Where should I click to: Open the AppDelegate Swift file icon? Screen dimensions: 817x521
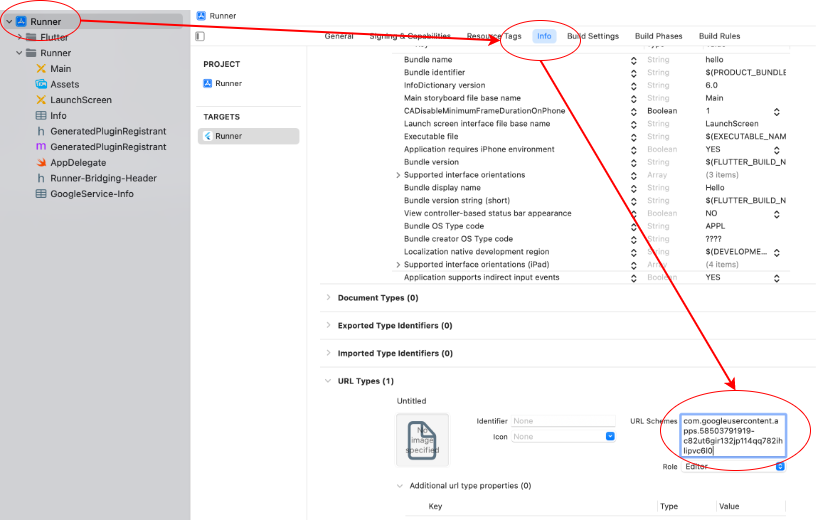pyautogui.click(x=41, y=163)
